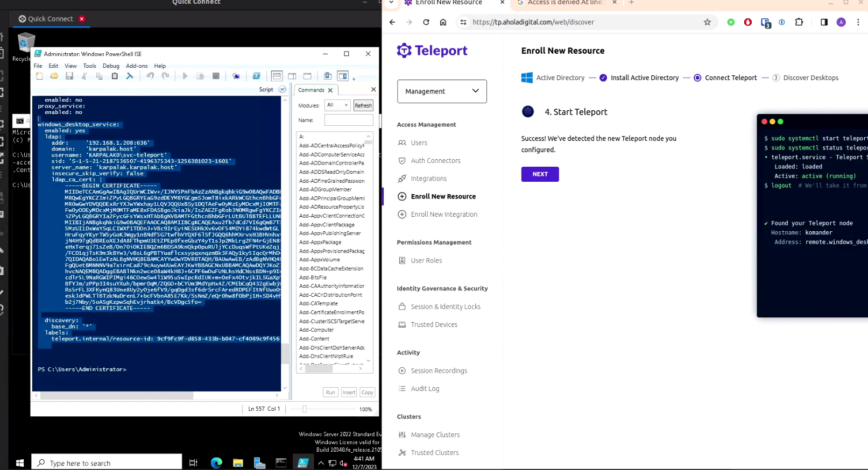Bookmark this page with the star icon
Image resolution: width=868 pixels, height=470 pixels.
pyautogui.click(x=707, y=22)
